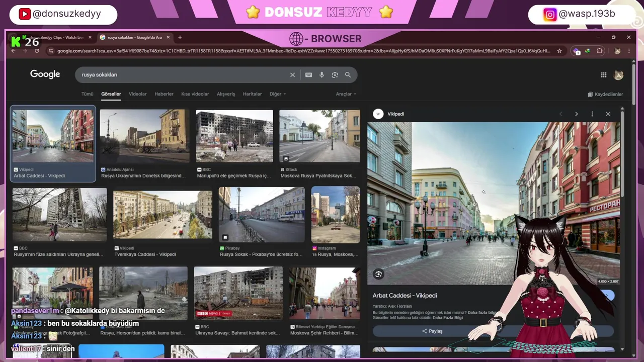The width and height of the screenshot is (644, 362).
Task: Click the magnifier search button
Action: [348, 75]
